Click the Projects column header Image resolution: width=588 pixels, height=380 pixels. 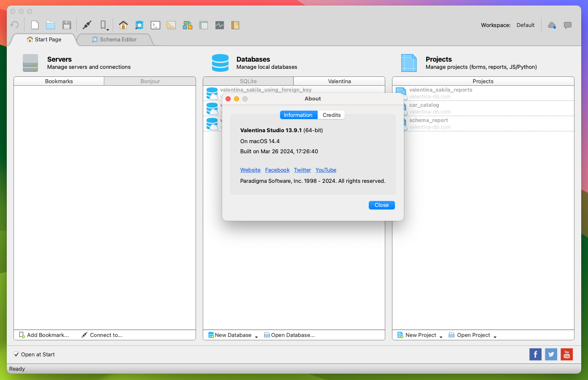point(483,81)
